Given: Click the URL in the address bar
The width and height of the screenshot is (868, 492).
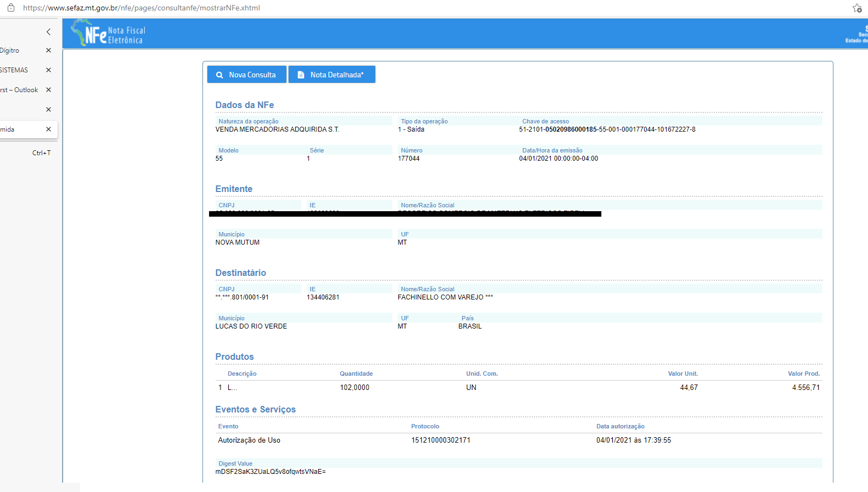Looking at the screenshot, I should pyautogui.click(x=142, y=8).
